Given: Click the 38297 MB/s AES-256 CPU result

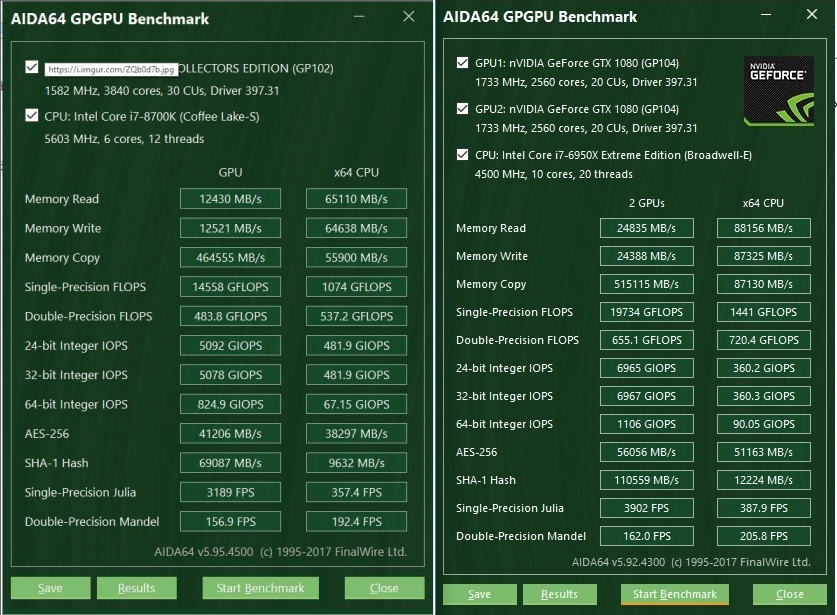Looking at the screenshot, I should click(357, 433).
